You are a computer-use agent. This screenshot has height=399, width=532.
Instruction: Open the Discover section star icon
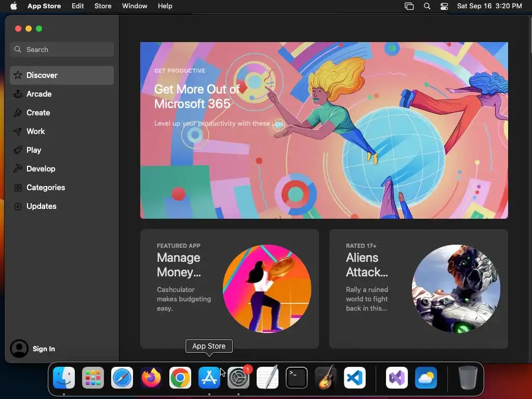coord(18,75)
